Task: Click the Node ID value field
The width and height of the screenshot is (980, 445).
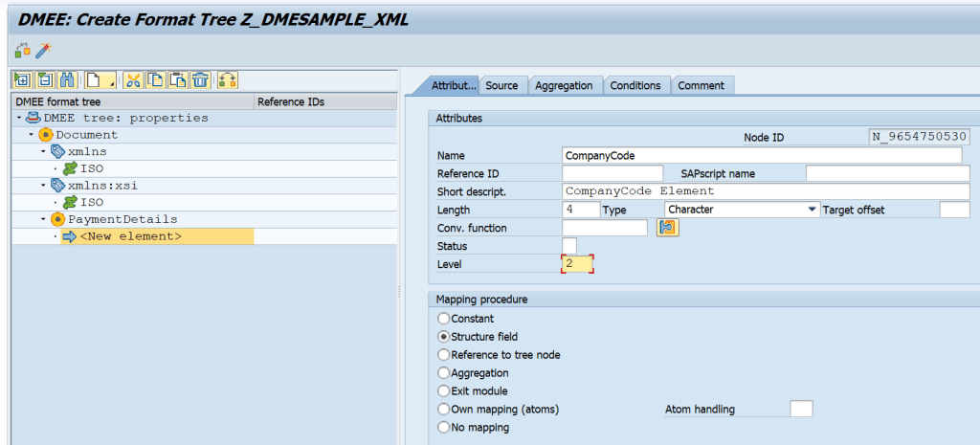Action: point(920,137)
